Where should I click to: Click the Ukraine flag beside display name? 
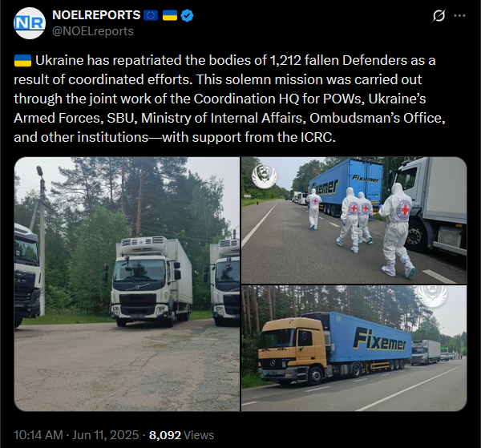(170, 15)
